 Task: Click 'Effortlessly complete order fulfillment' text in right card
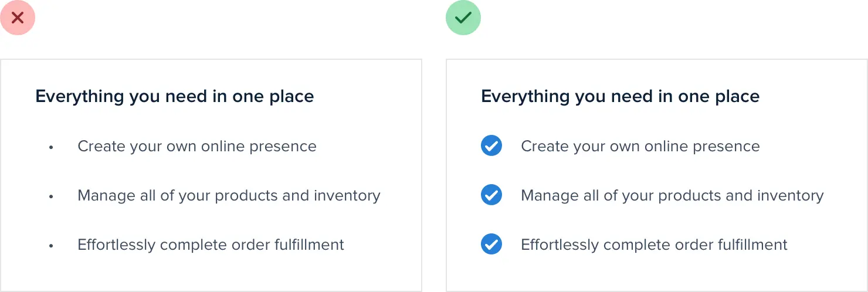click(x=654, y=245)
